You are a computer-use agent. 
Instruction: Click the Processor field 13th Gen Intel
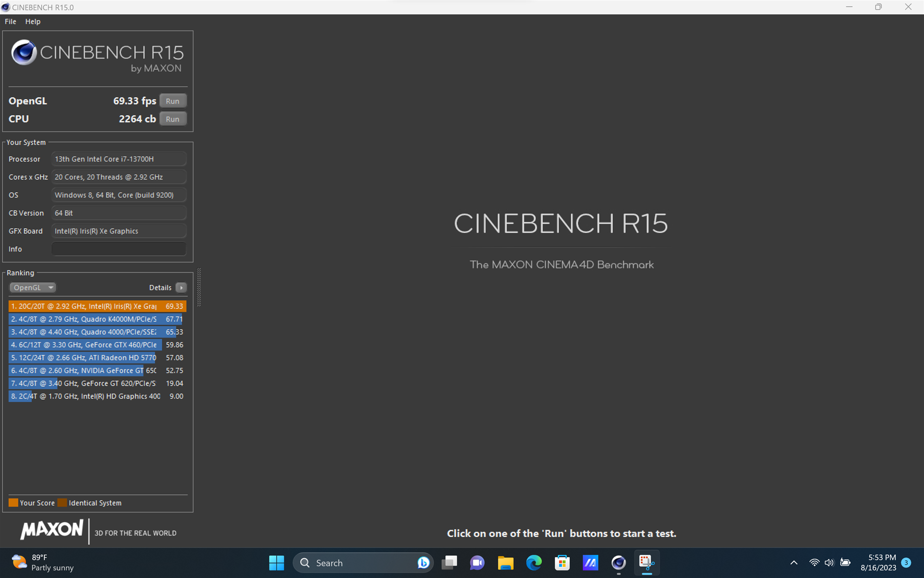119,159
